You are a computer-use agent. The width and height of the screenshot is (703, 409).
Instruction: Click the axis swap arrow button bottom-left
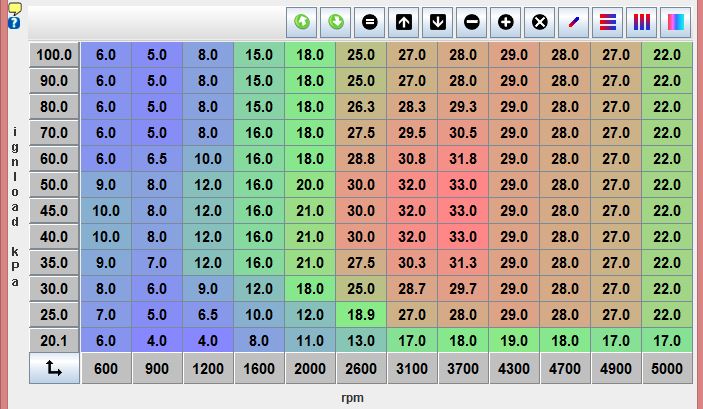54,368
